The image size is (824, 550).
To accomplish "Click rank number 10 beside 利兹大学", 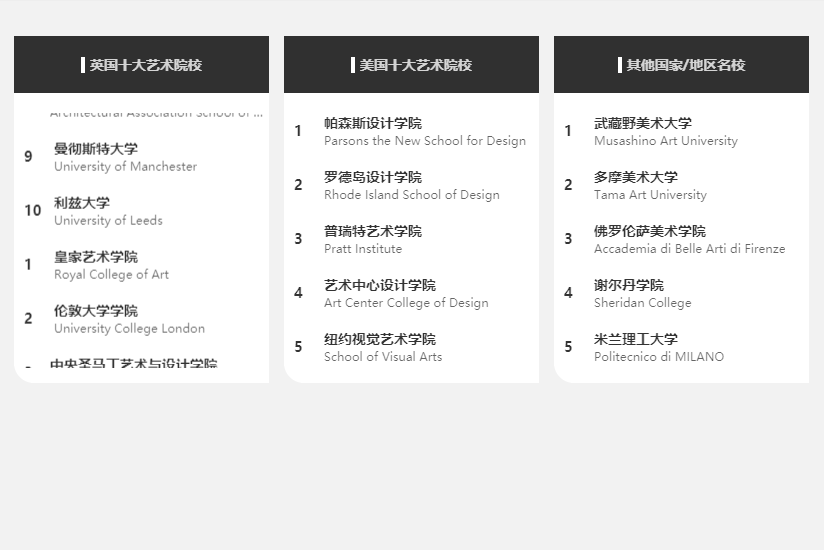I will click(33, 211).
